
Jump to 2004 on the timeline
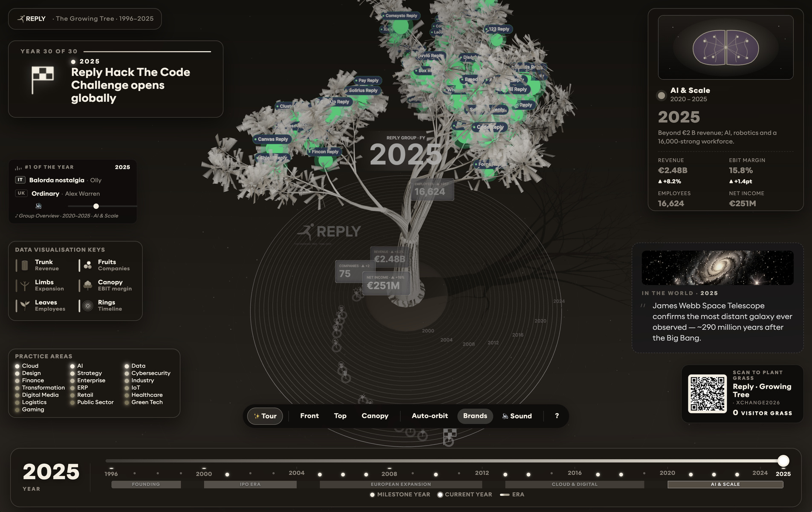(x=297, y=473)
